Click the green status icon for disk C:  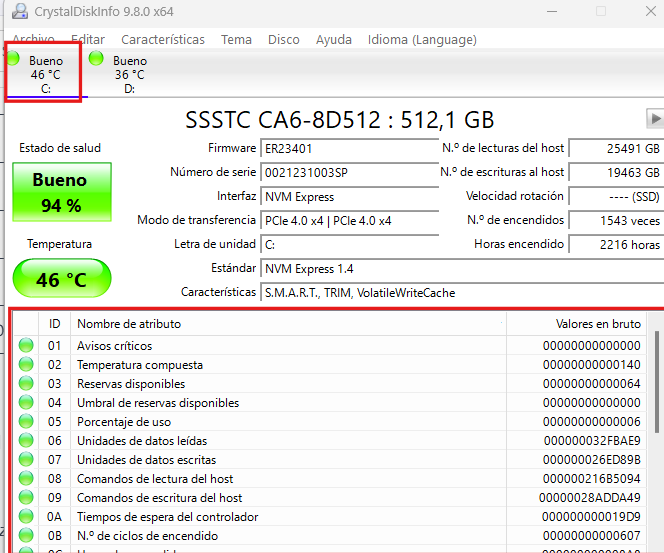click(13, 58)
